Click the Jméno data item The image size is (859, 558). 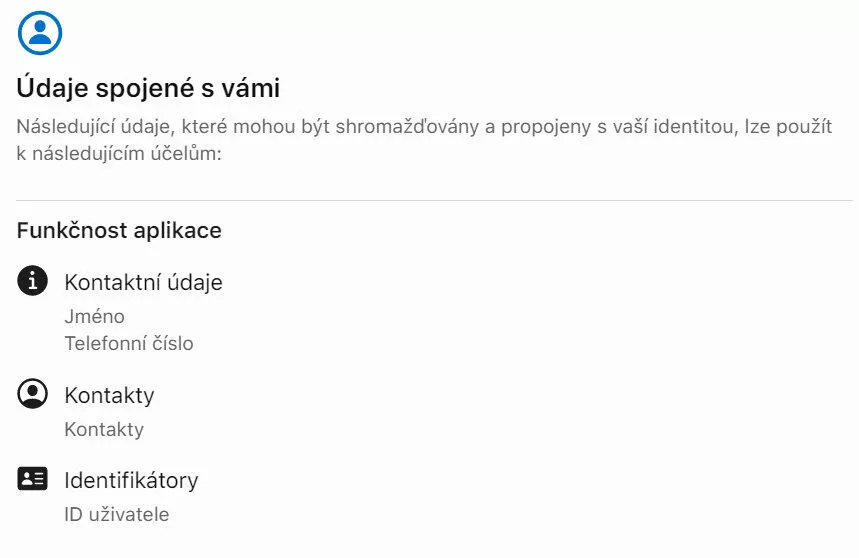click(94, 316)
